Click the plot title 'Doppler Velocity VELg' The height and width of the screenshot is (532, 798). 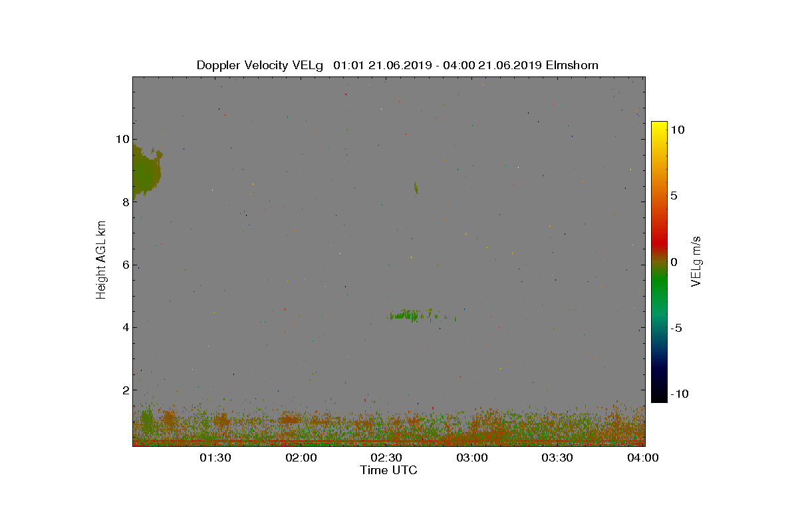pos(259,65)
